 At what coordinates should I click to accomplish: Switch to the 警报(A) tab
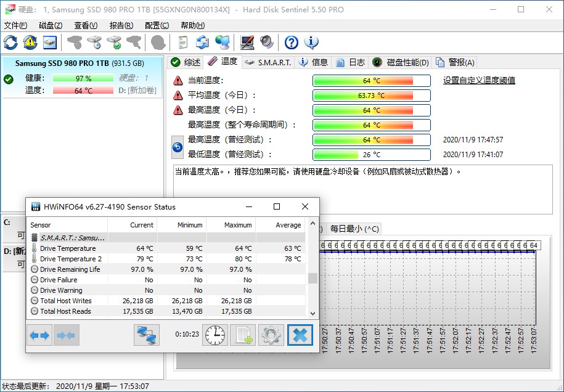[x=456, y=63]
